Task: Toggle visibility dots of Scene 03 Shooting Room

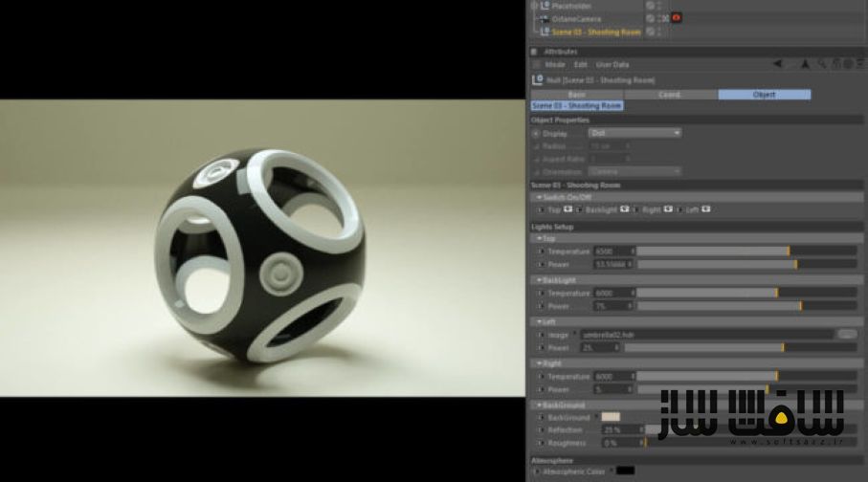Action: 658,33
